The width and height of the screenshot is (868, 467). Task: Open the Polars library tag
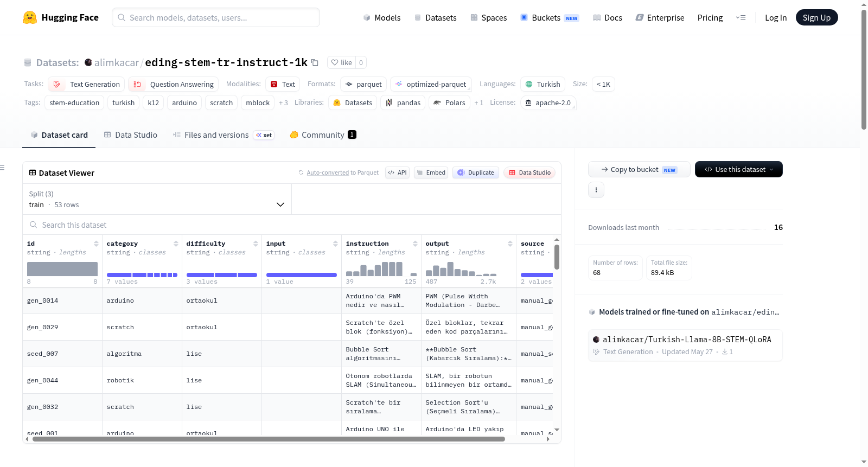[449, 103]
